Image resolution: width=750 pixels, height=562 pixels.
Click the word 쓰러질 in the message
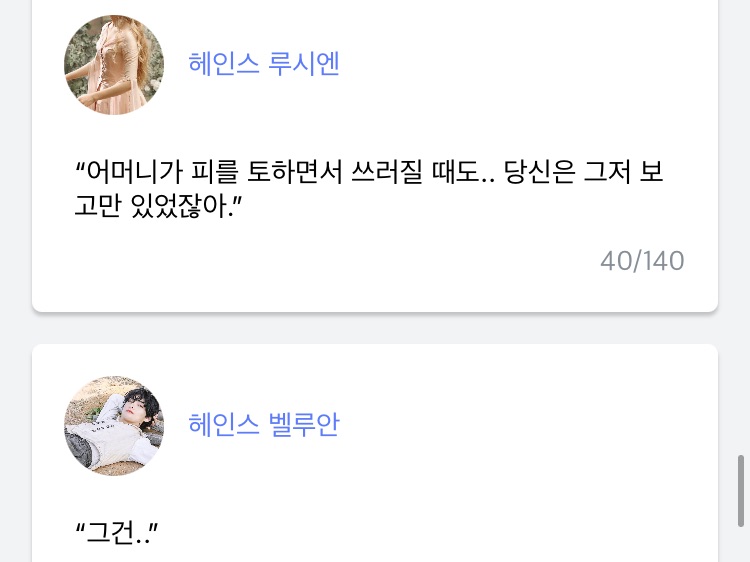387,171
